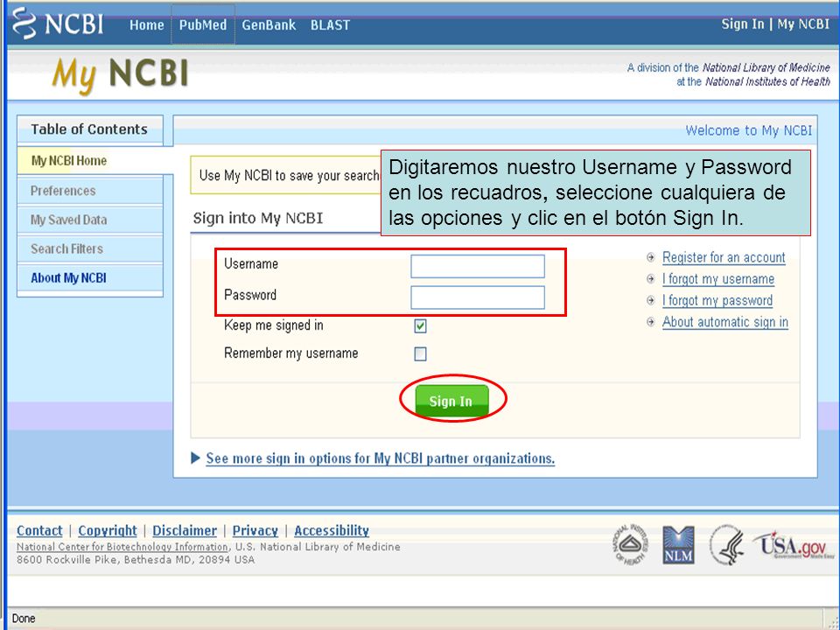Click the Table of Contents heading
This screenshot has width=840, height=630.
(x=89, y=129)
